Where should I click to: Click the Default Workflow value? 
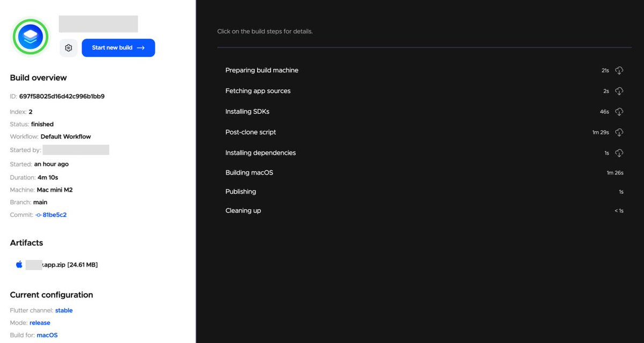[66, 136]
